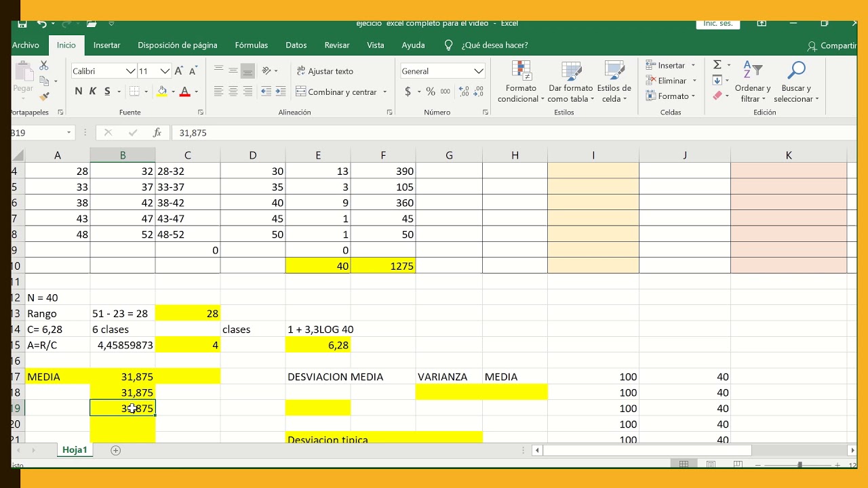
Task: Apply the yellow fill color bucket
Action: coord(162,91)
